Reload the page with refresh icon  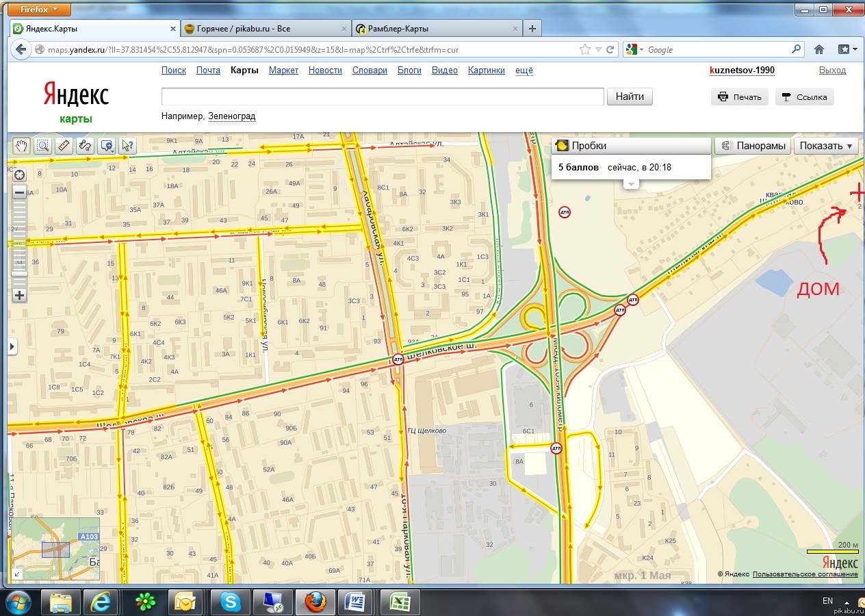click(x=610, y=49)
